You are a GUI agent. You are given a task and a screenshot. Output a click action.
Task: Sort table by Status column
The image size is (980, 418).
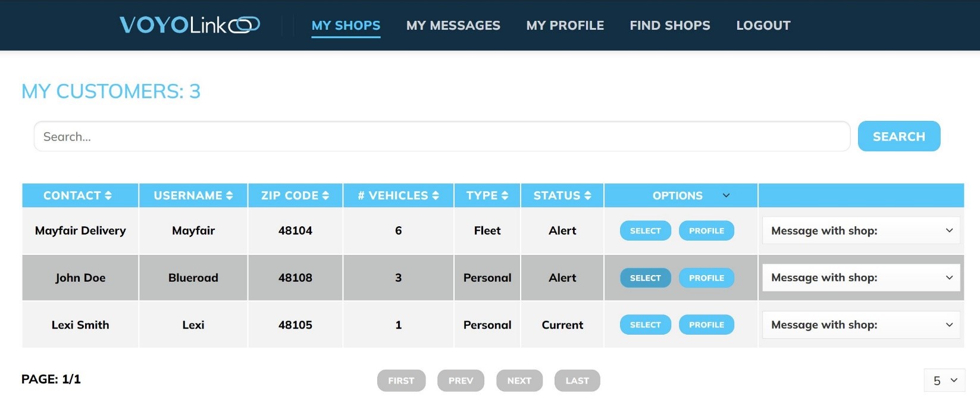[562, 195]
